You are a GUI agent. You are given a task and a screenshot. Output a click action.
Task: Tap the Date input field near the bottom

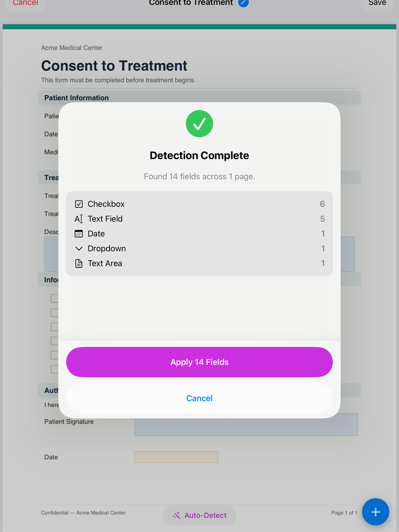(x=176, y=457)
